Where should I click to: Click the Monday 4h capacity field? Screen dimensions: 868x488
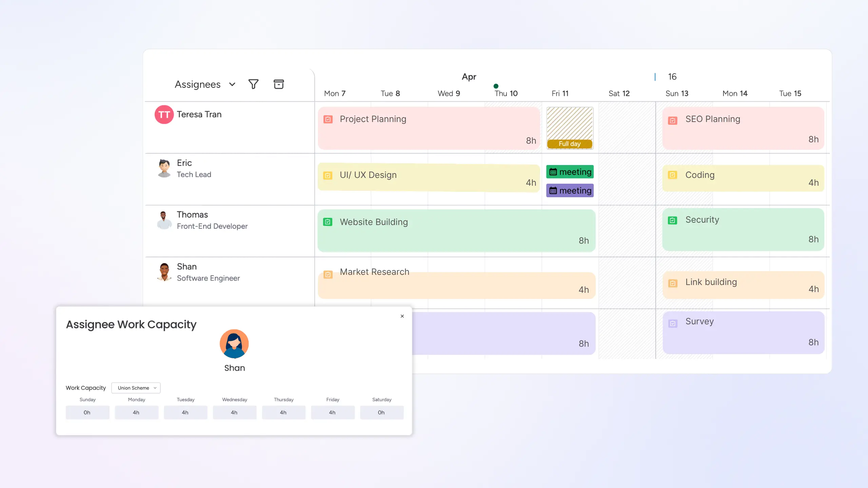[136, 412]
